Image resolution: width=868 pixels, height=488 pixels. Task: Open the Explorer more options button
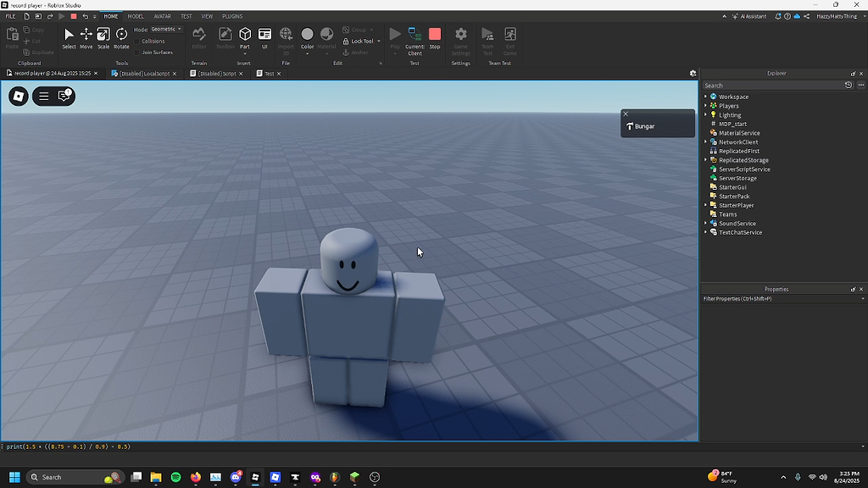coord(861,86)
